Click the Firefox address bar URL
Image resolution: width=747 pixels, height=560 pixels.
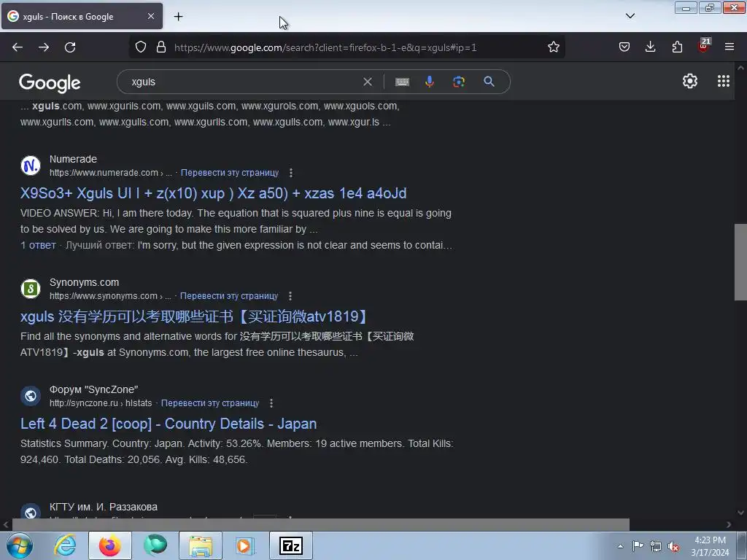click(x=325, y=47)
